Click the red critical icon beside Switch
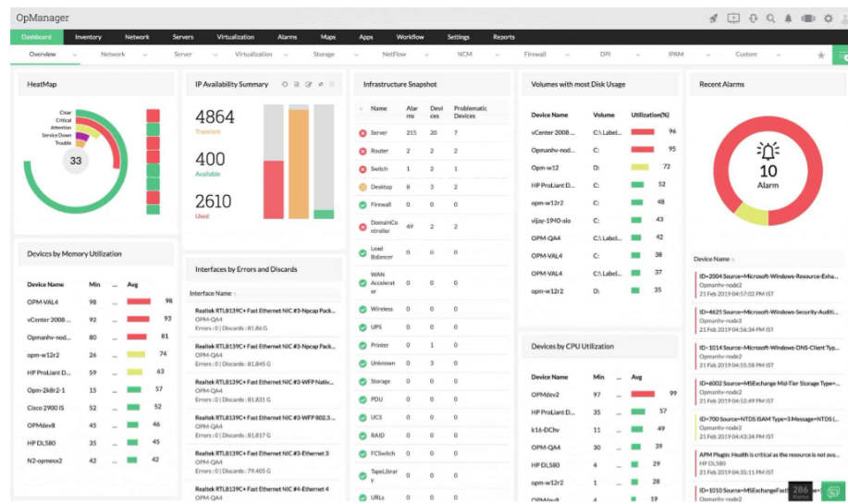This screenshot has height=504, width=848. 363,169
